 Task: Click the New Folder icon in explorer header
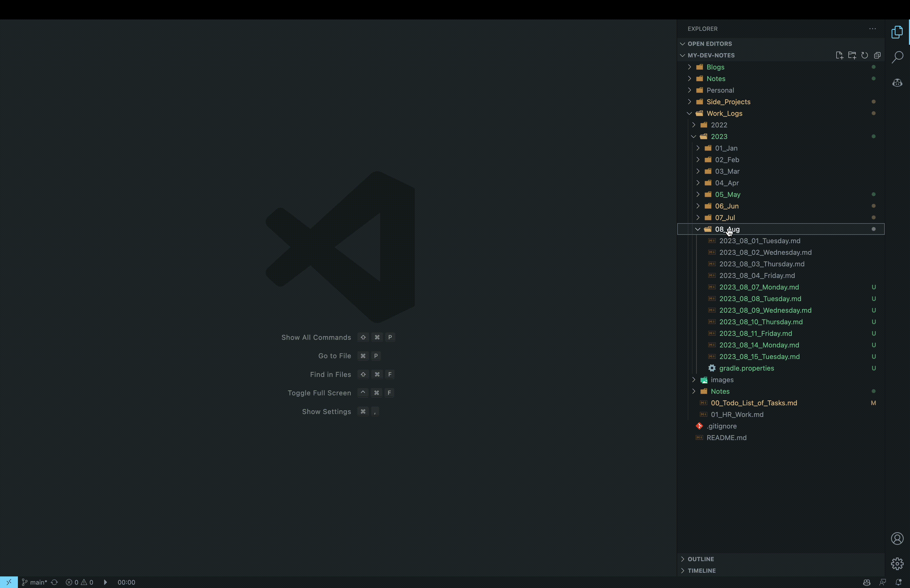coord(852,55)
